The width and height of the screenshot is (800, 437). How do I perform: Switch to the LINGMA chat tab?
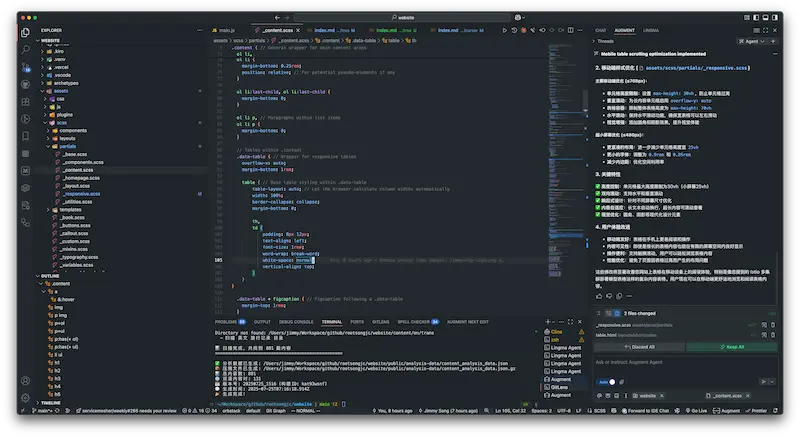[651, 30]
